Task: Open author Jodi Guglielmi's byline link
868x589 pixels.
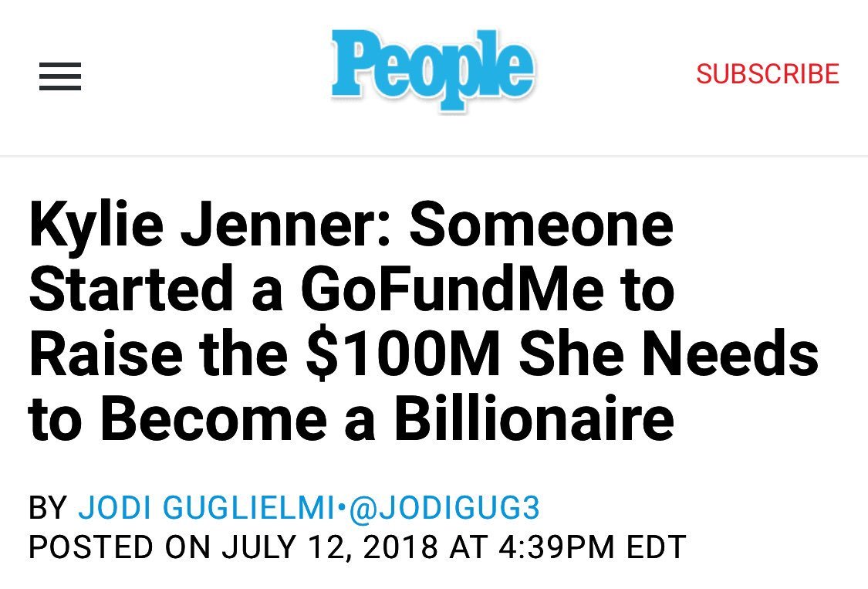Action: pos(207,508)
